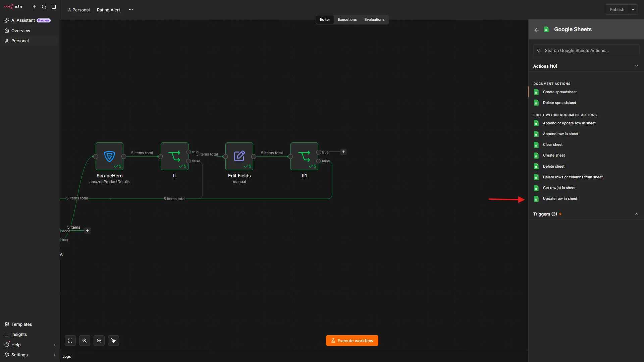Expand the Settings submenu

pyautogui.click(x=54, y=355)
